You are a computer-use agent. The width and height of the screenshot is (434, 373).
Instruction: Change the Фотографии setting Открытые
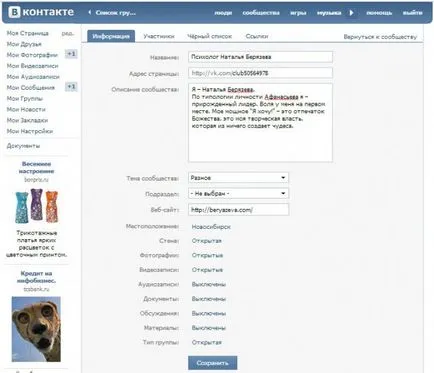(207, 255)
